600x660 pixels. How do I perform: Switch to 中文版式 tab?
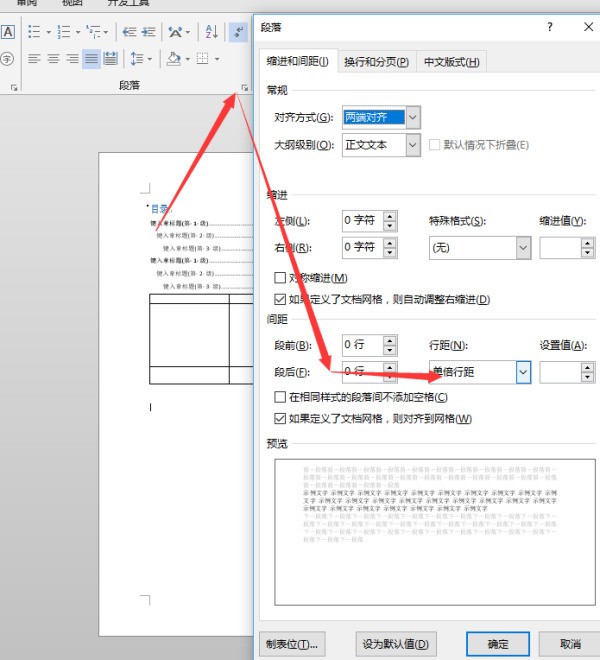pyautogui.click(x=451, y=62)
